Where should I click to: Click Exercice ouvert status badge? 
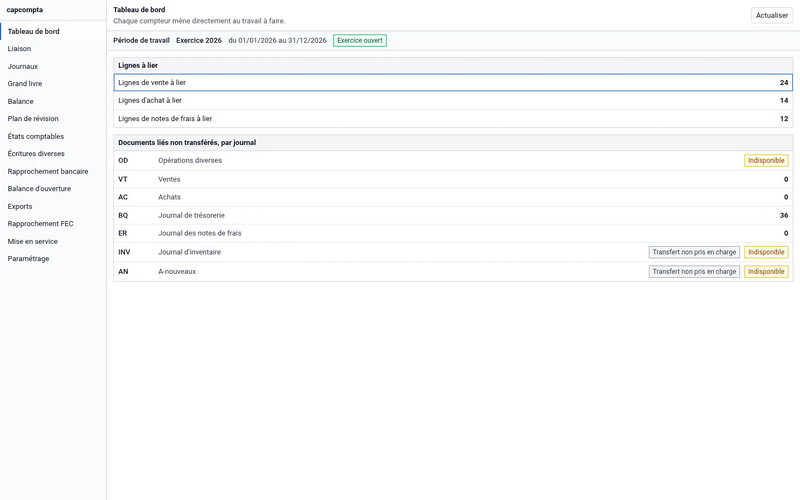[360, 40]
